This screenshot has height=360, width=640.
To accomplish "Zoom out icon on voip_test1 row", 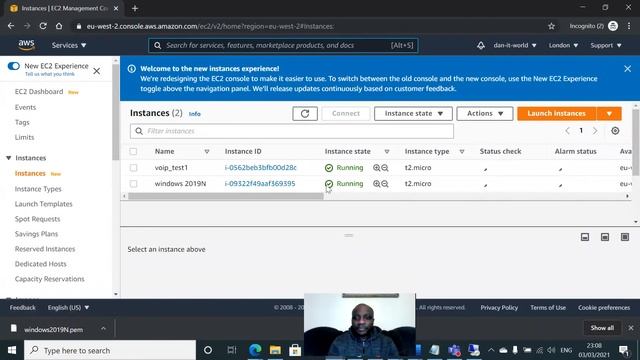I will tap(385, 168).
